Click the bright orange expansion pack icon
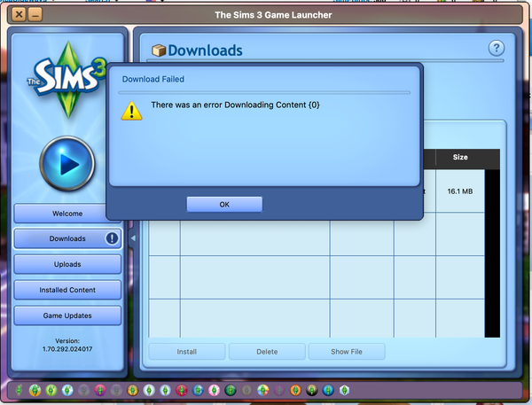The image size is (532, 405). coord(295,391)
